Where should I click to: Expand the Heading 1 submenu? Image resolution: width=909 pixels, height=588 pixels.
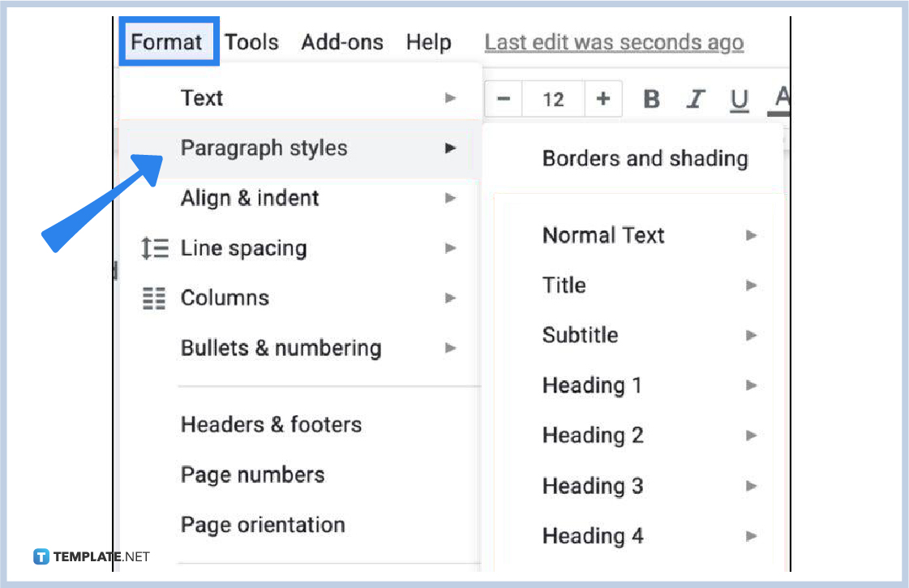pyautogui.click(x=751, y=385)
